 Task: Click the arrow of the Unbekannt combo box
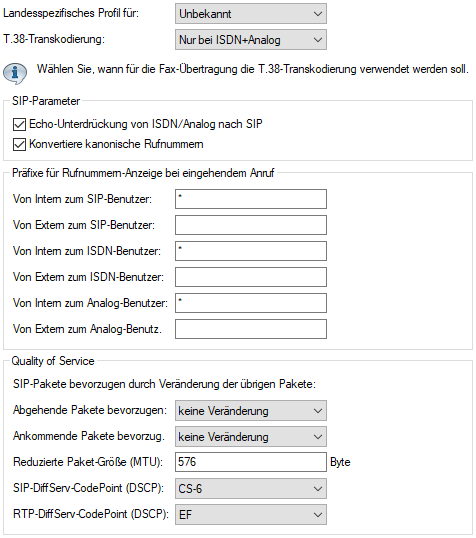tap(318, 14)
